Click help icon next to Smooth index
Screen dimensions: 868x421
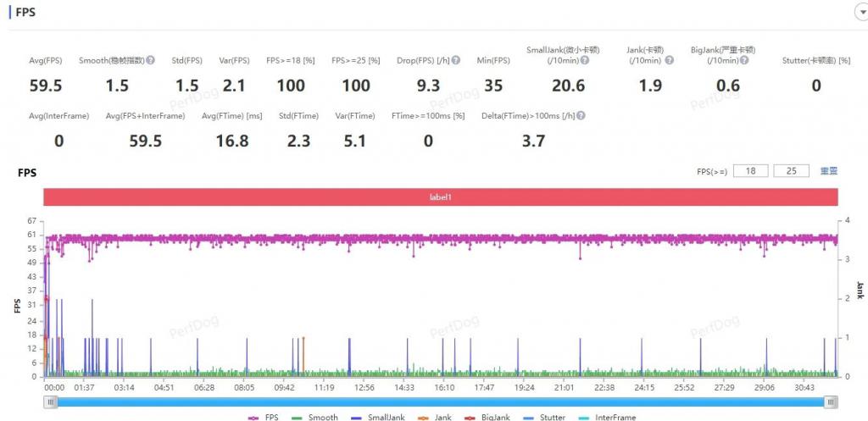[x=151, y=60]
